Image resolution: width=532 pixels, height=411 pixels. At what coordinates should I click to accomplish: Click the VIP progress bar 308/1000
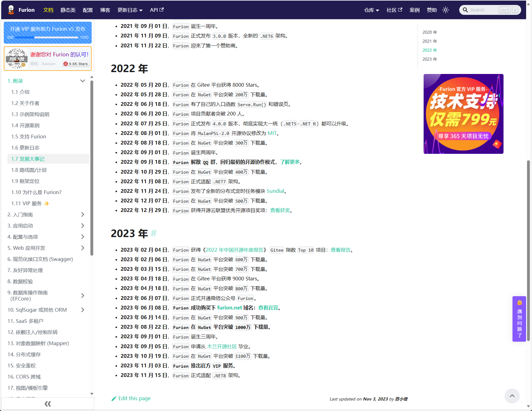coord(47,37)
